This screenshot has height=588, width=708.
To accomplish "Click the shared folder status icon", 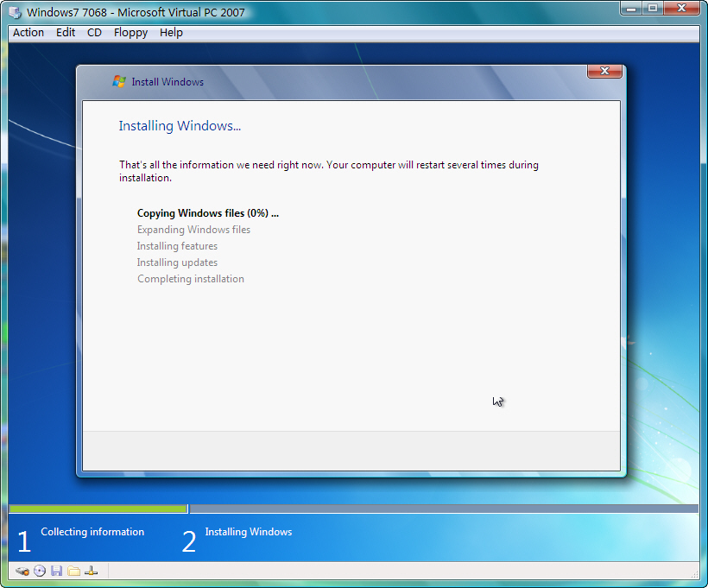I will pos(74,572).
